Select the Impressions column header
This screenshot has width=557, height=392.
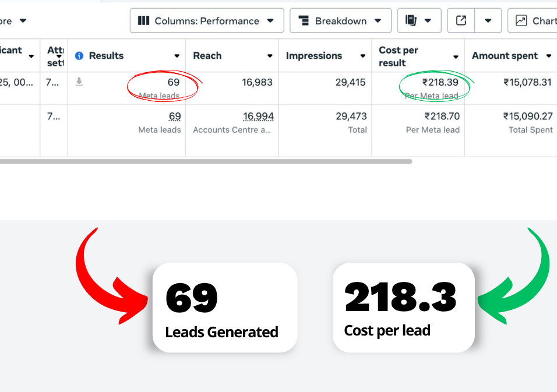pyautogui.click(x=314, y=56)
